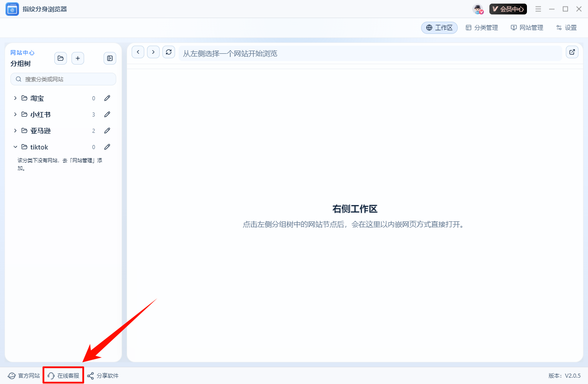Collapse the sidebar panel
The width and height of the screenshot is (588, 384).
coord(110,58)
